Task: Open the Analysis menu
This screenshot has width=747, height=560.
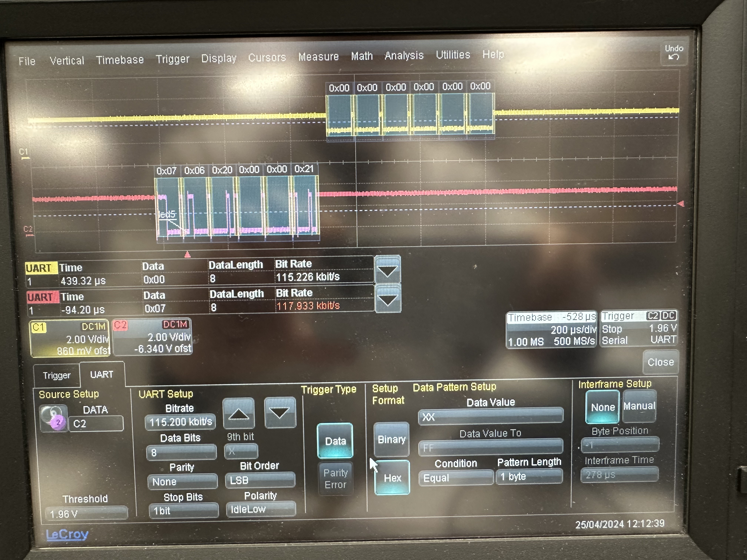Action: [404, 55]
